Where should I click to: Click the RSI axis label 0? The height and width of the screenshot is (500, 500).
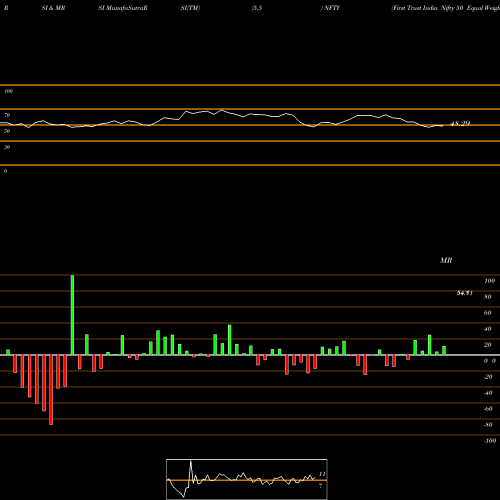tap(5, 171)
